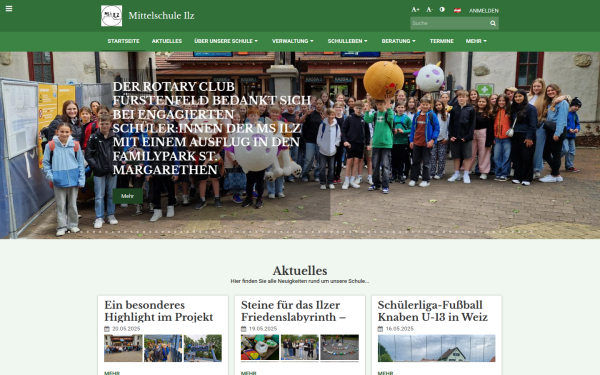The width and height of the screenshot is (600, 375).
Task: Open painted stones thumbnail in Friedenslabyrinth card
Action: (x=260, y=347)
